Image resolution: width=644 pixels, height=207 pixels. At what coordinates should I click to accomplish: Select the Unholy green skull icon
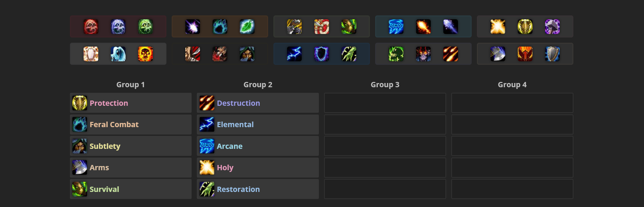tap(146, 26)
